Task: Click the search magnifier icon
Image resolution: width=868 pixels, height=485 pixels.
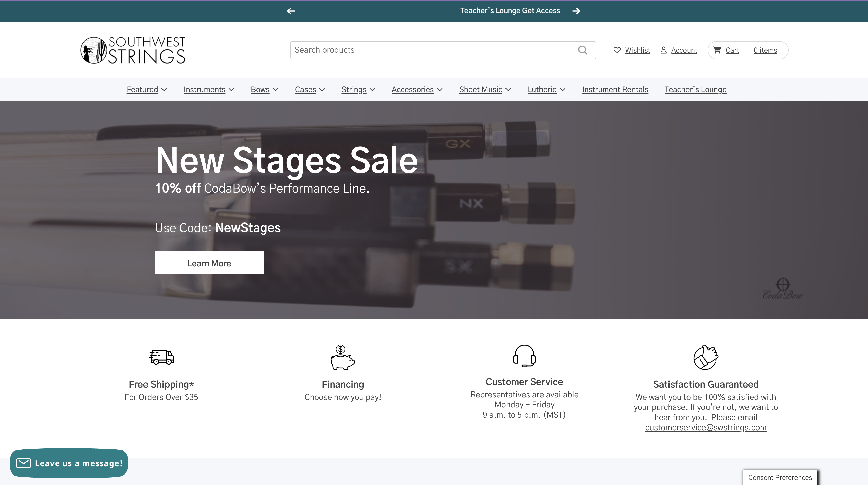Action: pos(583,50)
